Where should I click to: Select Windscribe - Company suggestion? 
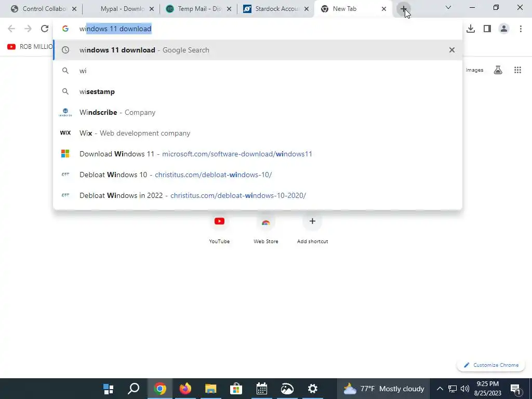tap(258, 112)
